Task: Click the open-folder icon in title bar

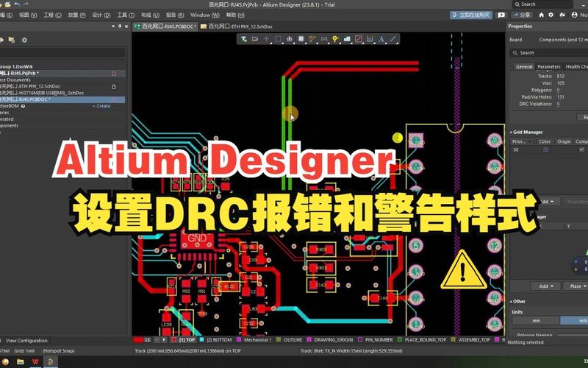Action: [x=7, y=4]
